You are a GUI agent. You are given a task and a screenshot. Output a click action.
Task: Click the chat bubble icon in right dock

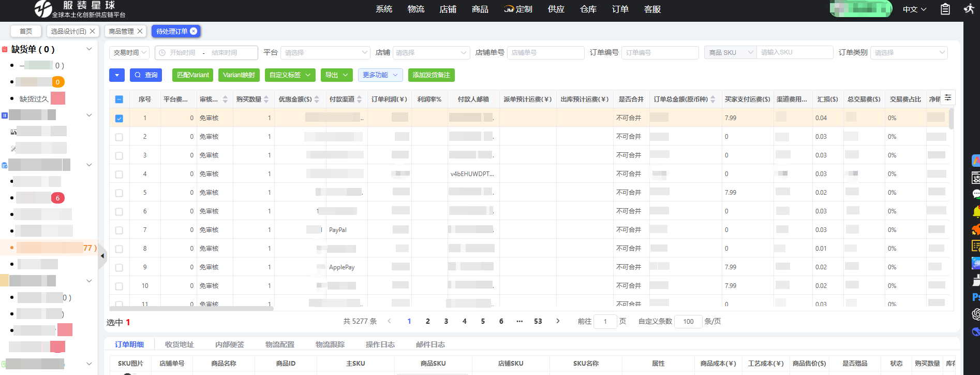976,194
